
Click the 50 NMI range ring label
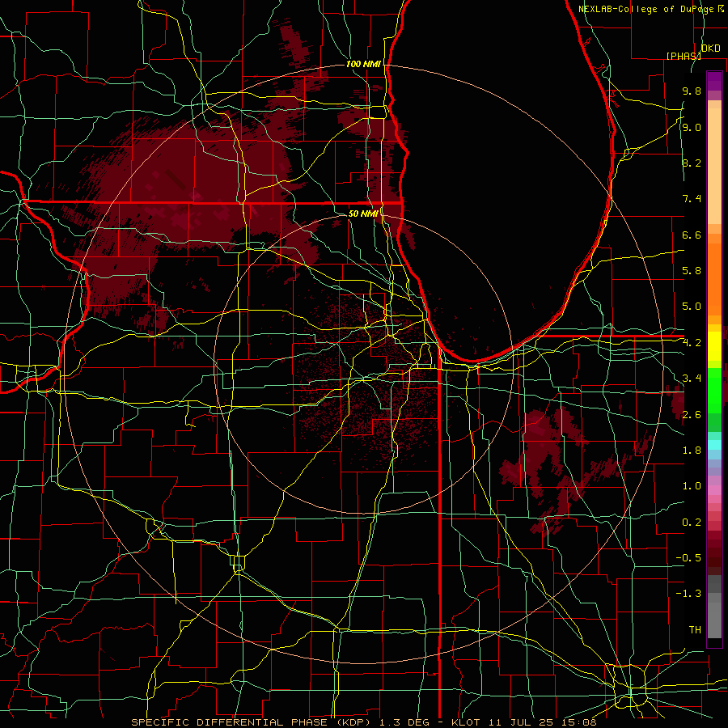[x=363, y=214]
